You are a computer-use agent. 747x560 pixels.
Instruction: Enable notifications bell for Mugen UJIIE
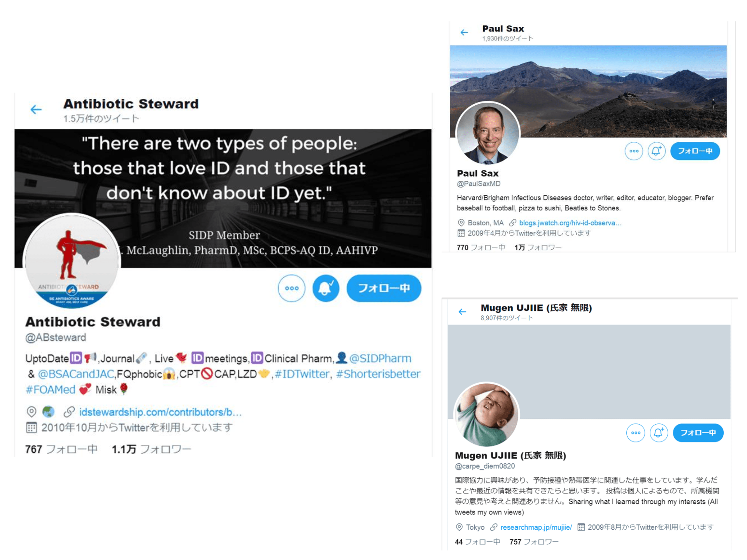coord(659,433)
